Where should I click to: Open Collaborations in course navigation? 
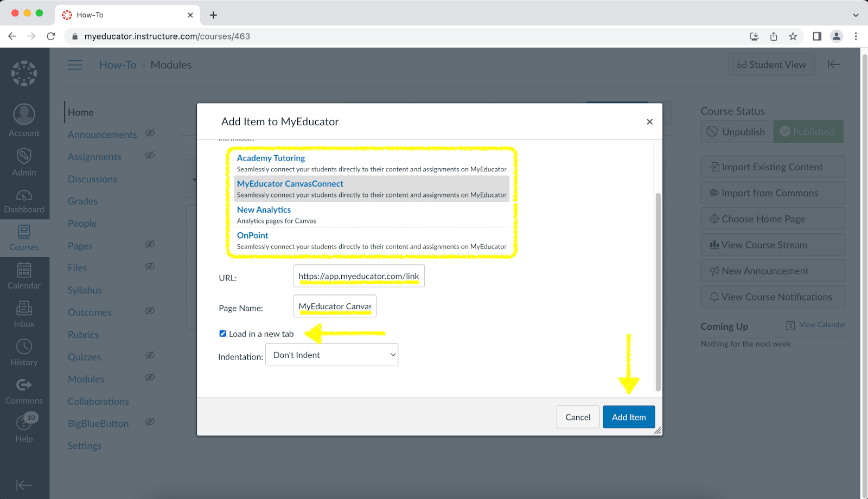[x=98, y=401]
